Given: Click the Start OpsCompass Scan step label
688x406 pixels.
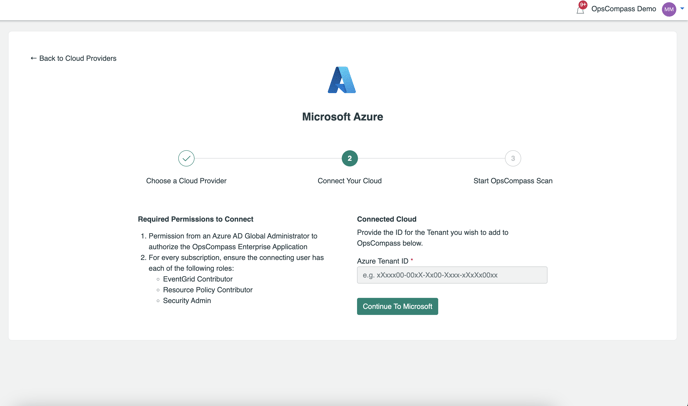Looking at the screenshot, I should pyautogui.click(x=513, y=181).
